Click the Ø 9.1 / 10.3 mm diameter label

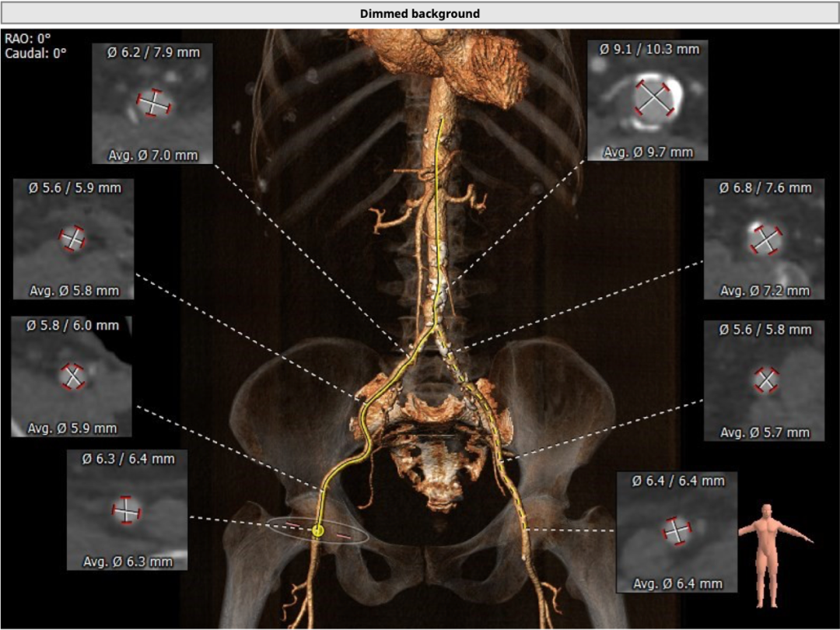649,49
